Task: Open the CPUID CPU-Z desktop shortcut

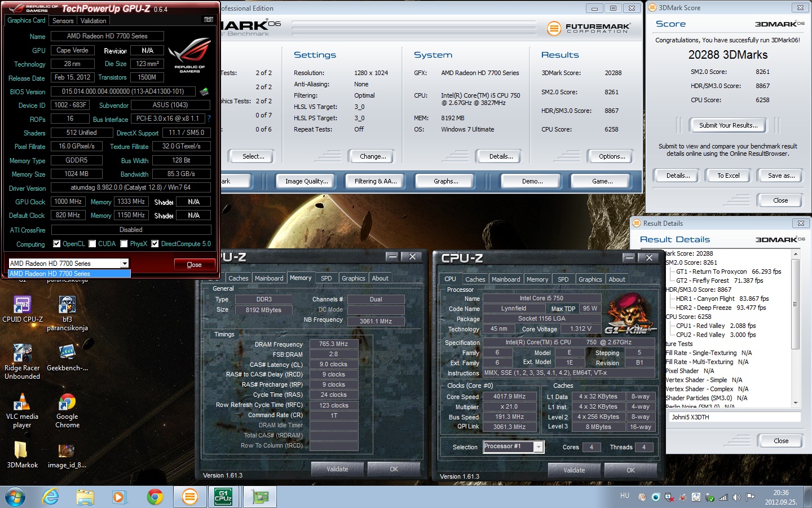Action: click(23, 309)
